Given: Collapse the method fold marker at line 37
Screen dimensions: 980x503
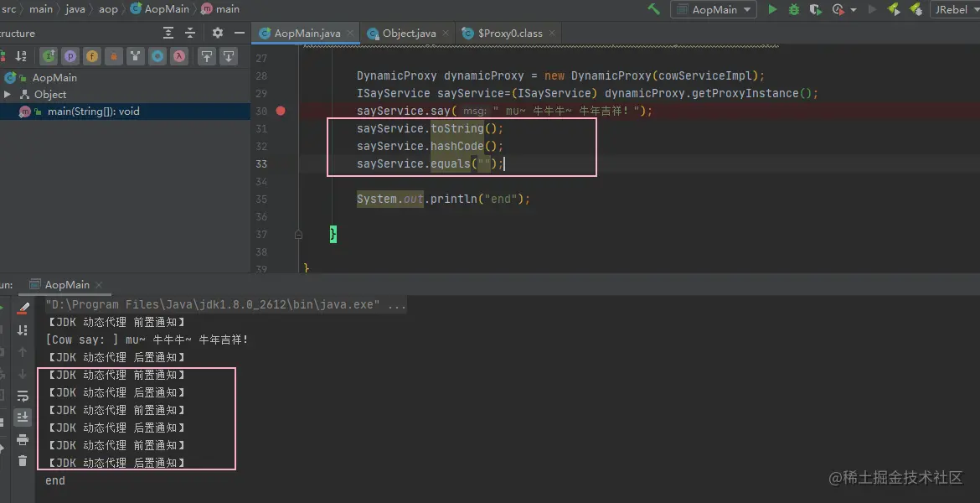Looking at the screenshot, I should point(299,235).
